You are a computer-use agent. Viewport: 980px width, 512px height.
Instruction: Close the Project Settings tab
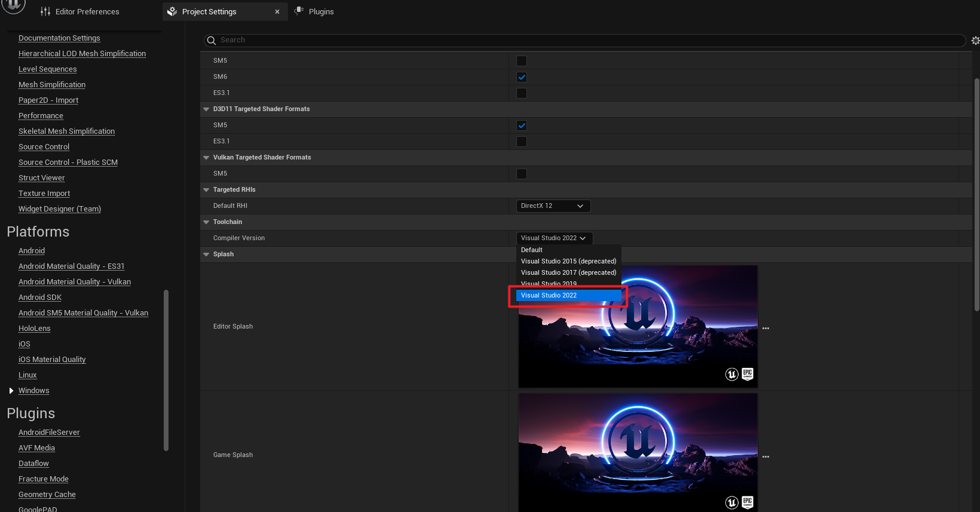tap(277, 12)
